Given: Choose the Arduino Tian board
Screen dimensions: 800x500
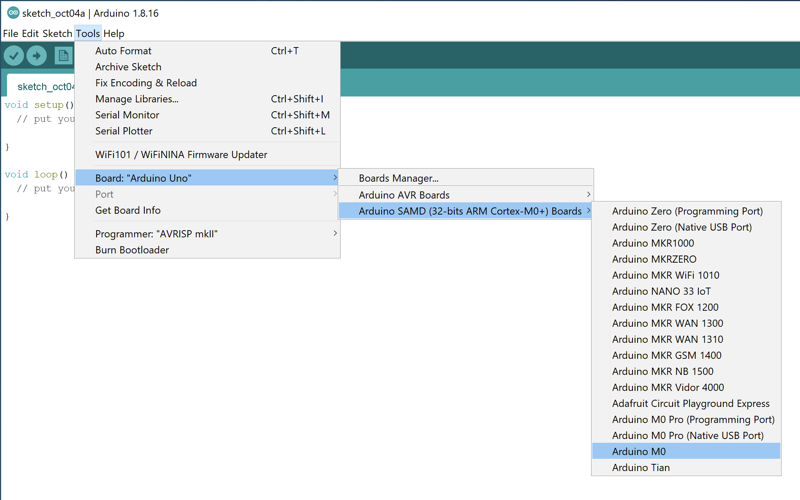Looking at the screenshot, I should (x=686, y=468).
